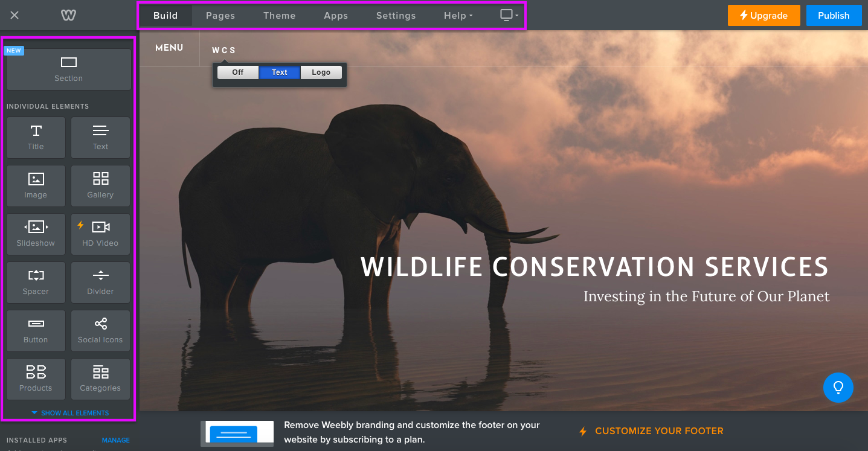The image size is (868, 451).
Task: Open the device preview dropdown
Action: pyautogui.click(x=509, y=16)
